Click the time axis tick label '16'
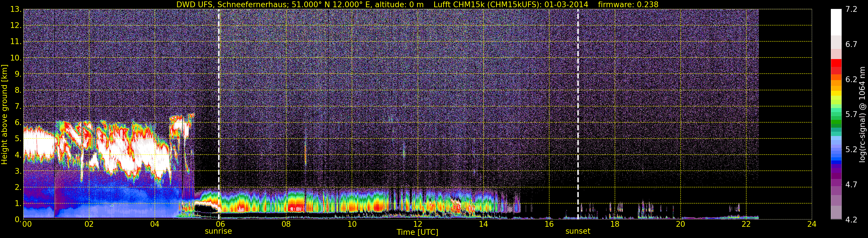Screen dimensions: 868x238 pos(549,224)
